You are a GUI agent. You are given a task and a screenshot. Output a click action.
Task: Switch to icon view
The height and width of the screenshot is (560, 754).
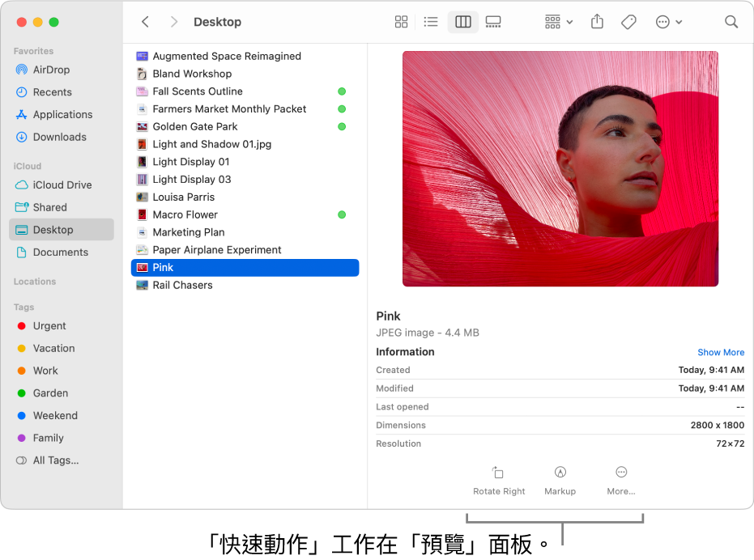pyautogui.click(x=401, y=22)
